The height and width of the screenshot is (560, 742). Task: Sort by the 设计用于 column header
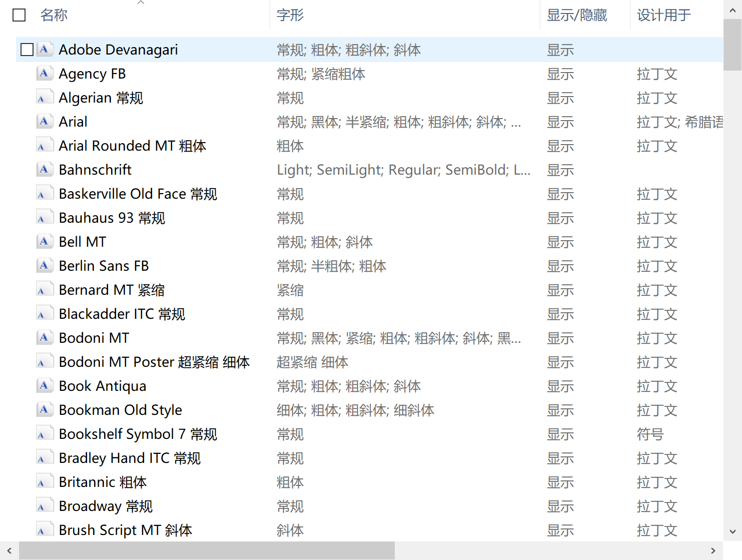664,15
